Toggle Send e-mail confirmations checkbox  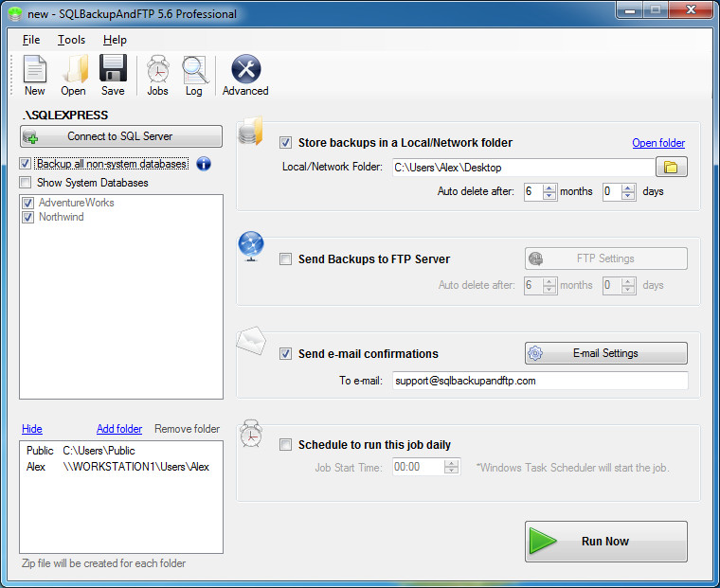(x=285, y=354)
